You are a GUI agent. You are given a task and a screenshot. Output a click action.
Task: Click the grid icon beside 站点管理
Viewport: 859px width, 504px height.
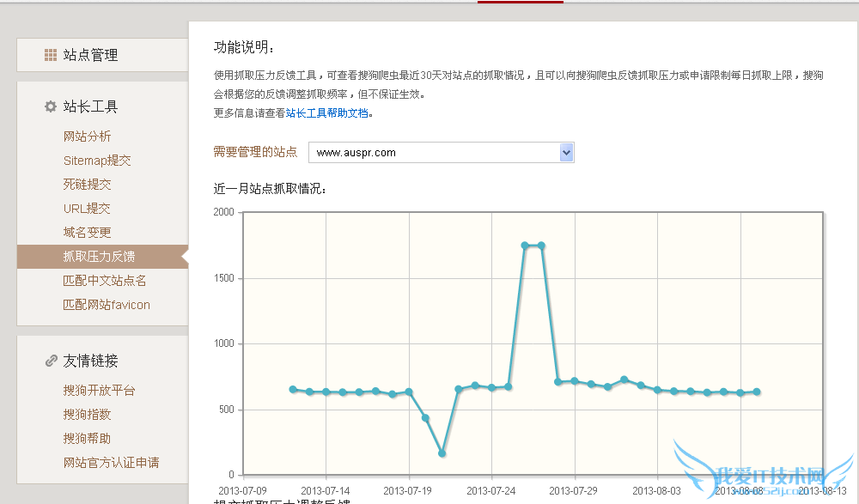pos(51,55)
